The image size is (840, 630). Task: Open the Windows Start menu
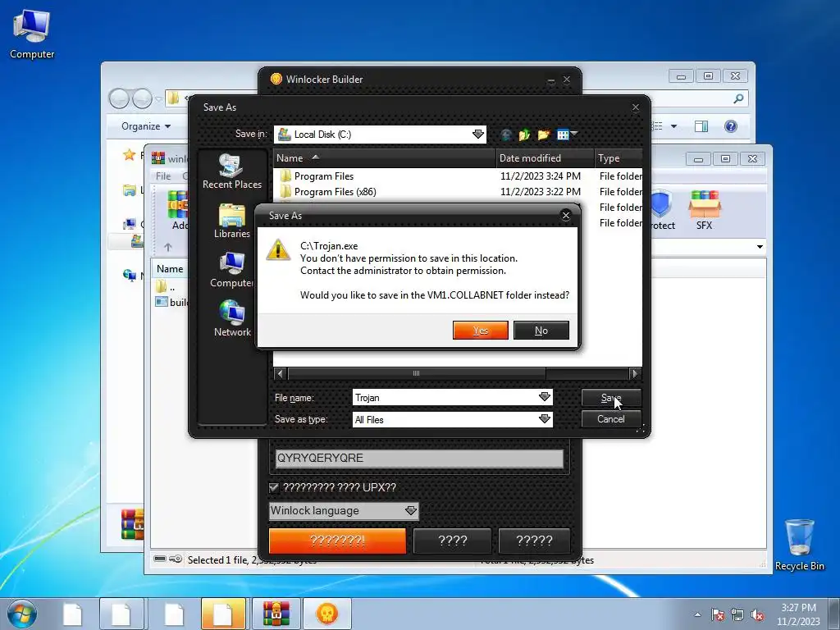(x=21, y=614)
